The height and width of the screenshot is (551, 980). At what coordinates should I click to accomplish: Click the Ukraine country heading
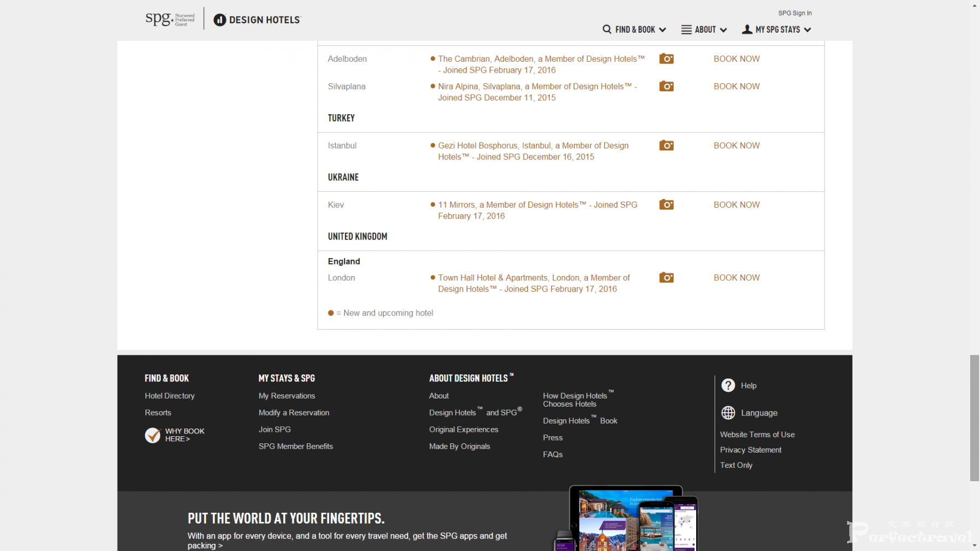tap(343, 178)
